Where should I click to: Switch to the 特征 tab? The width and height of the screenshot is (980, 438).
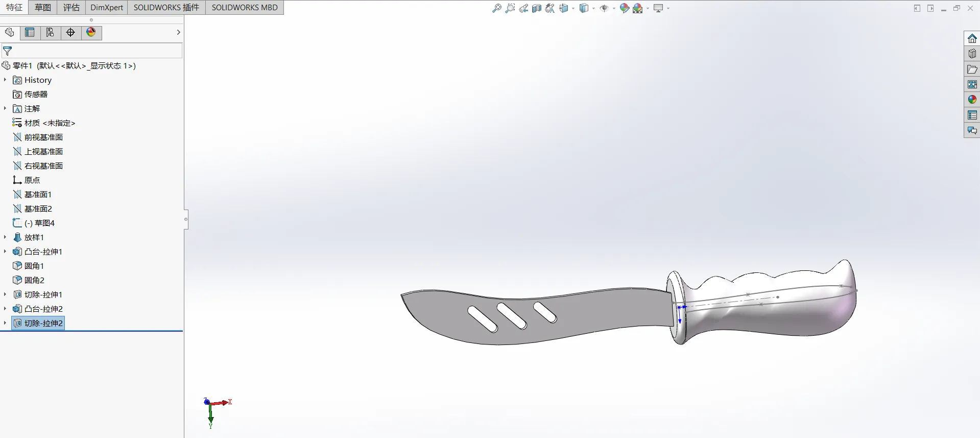[x=14, y=7]
